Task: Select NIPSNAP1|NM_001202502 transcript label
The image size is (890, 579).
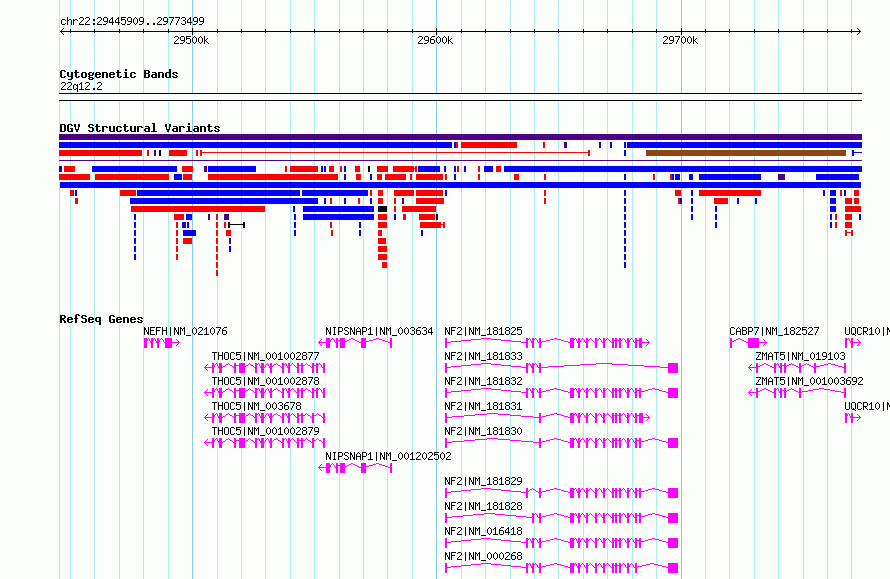Action: point(388,456)
